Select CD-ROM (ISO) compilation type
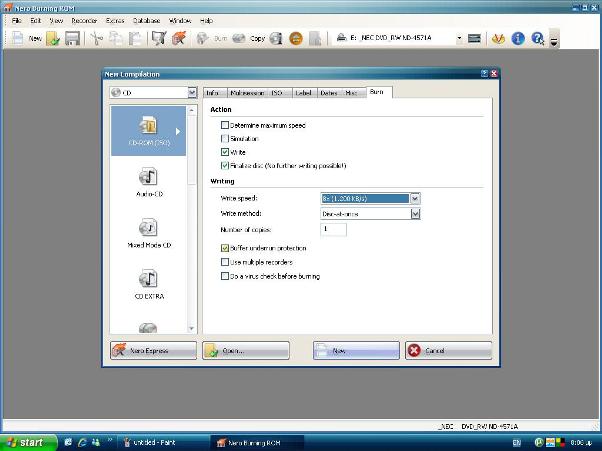Image resolution: width=602 pixels, height=451 pixels. 149,131
